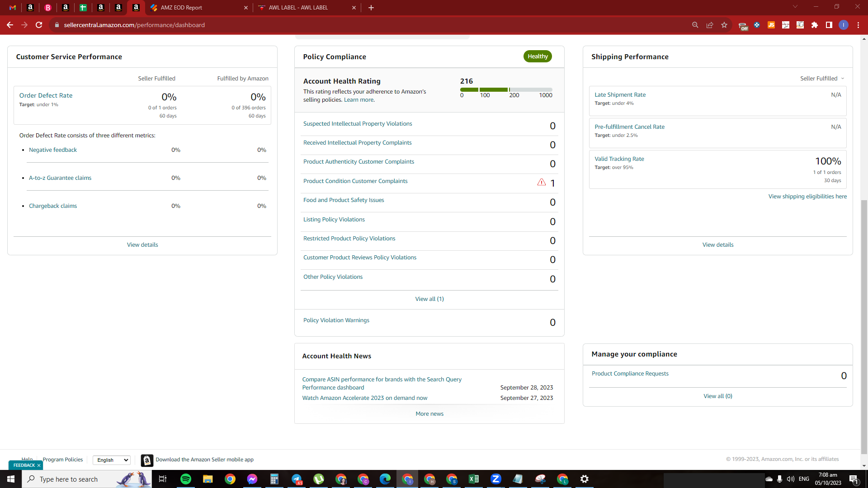Open A-to-z Guarantee claims link
Viewport: 868px width, 488px height.
click(x=60, y=178)
